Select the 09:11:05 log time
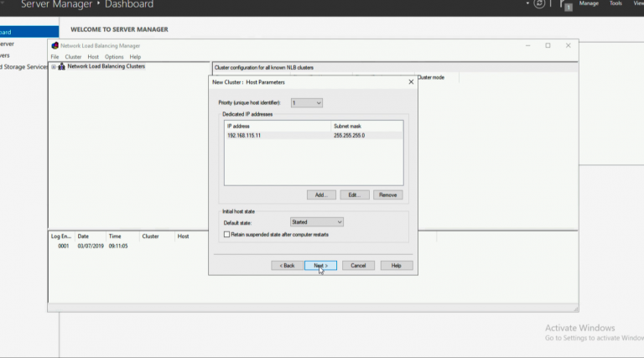This screenshot has width=644, height=358. pos(118,246)
